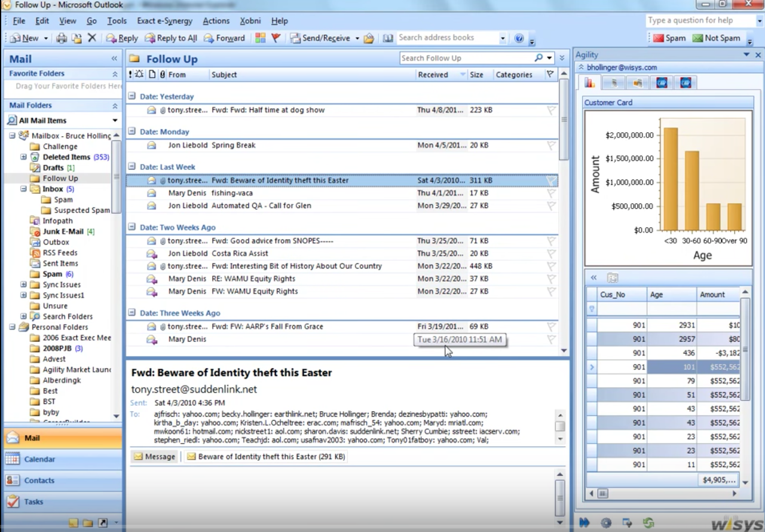Screen dimensions: 765x532
Task: Collapse the Date: Yesterday group
Action: coord(132,96)
